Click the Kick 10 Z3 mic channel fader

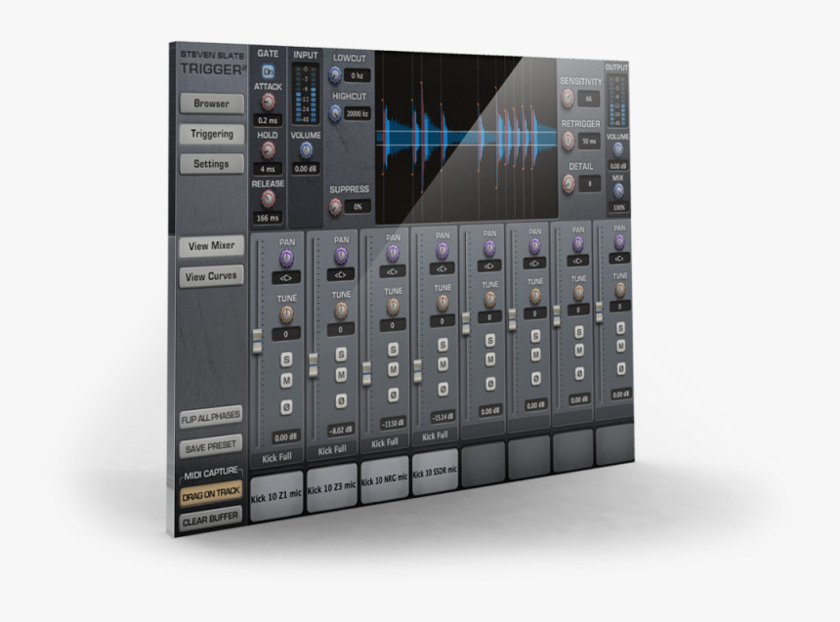[314, 366]
